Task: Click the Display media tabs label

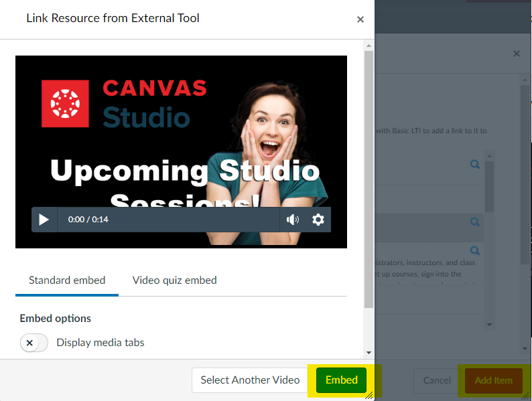Action: 101,343
